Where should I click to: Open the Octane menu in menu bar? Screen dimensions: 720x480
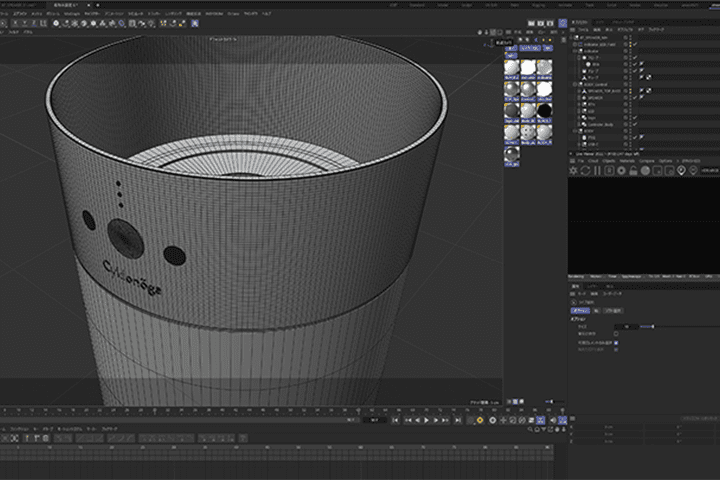[x=233, y=14]
